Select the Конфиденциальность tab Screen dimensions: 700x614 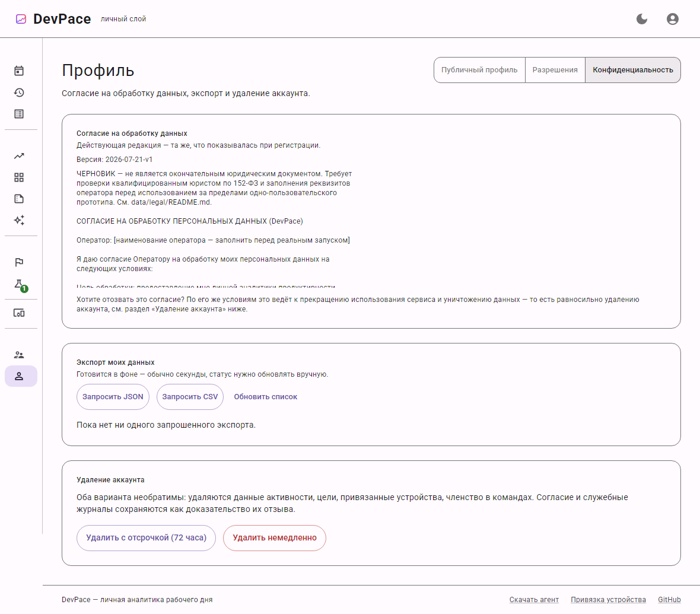[x=632, y=69]
